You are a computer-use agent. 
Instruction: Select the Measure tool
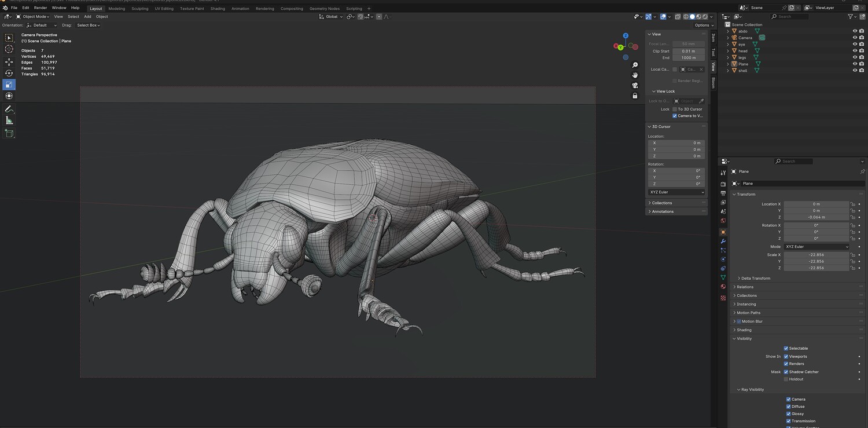[9, 120]
